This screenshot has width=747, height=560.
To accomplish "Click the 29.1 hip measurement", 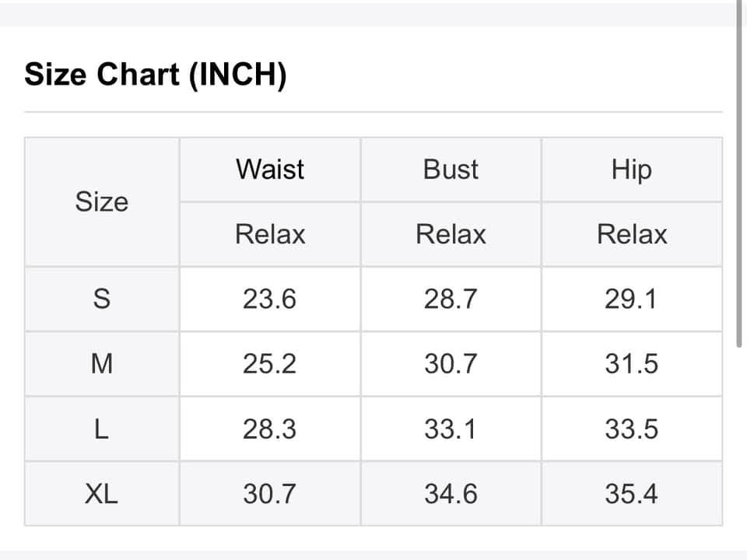I will pyautogui.click(x=631, y=299).
